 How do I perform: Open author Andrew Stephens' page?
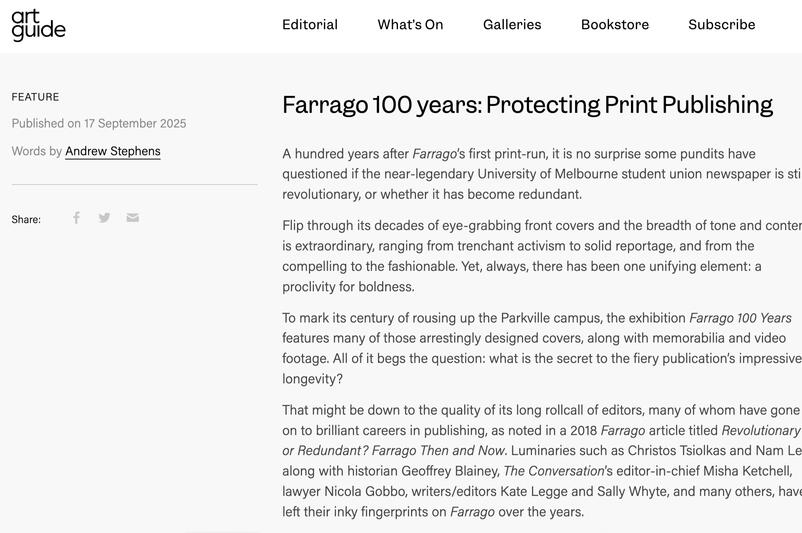[113, 151]
